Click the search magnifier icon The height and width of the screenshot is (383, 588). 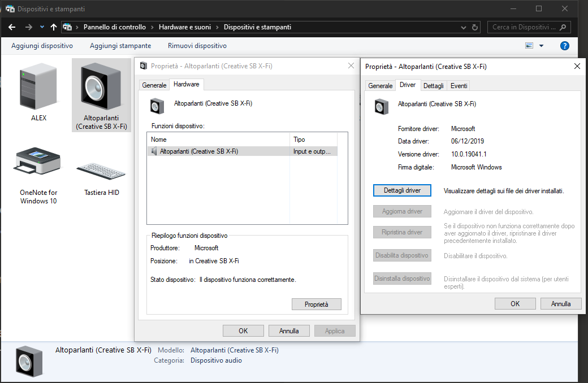[563, 27]
